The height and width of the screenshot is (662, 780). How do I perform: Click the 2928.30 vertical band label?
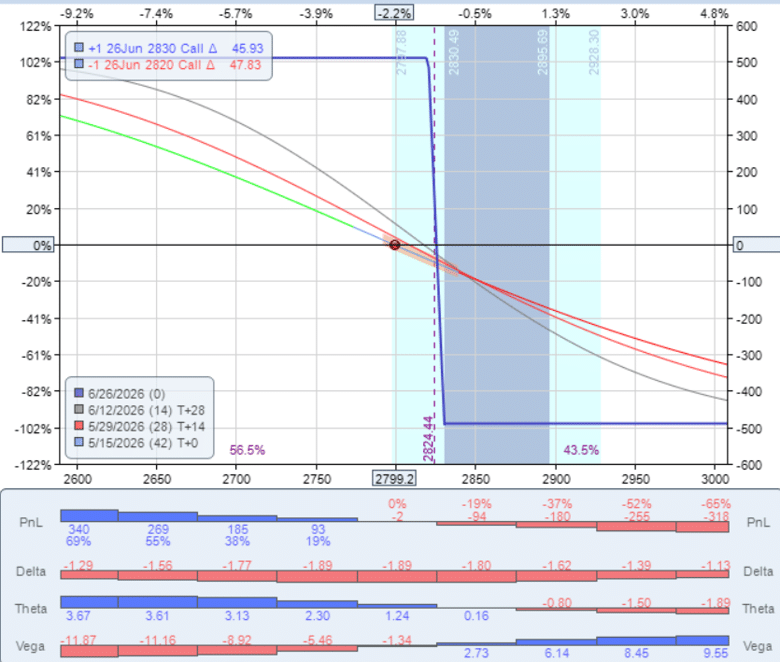coord(594,52)
